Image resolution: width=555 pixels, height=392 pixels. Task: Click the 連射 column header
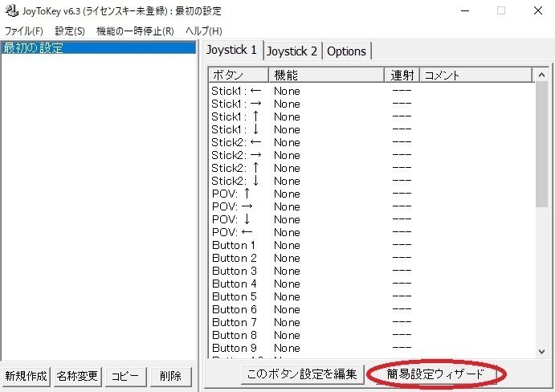pyautogui.click(x=402, y=75)
